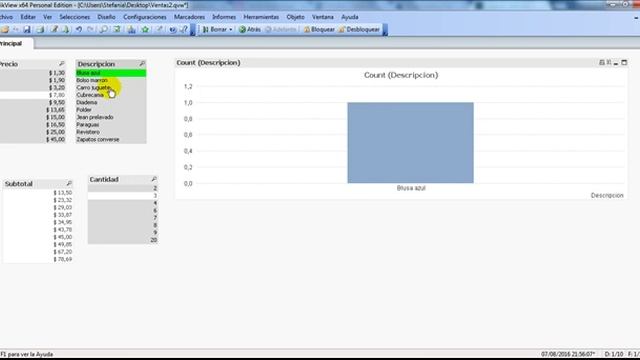Open the Diseño menu
The image size is (640, 360).
coord(107,17)
